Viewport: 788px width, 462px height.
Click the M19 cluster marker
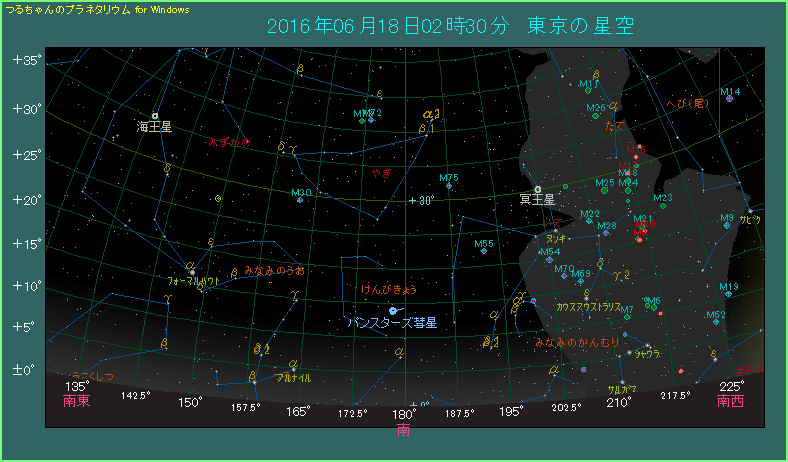[x=730, y=295]
